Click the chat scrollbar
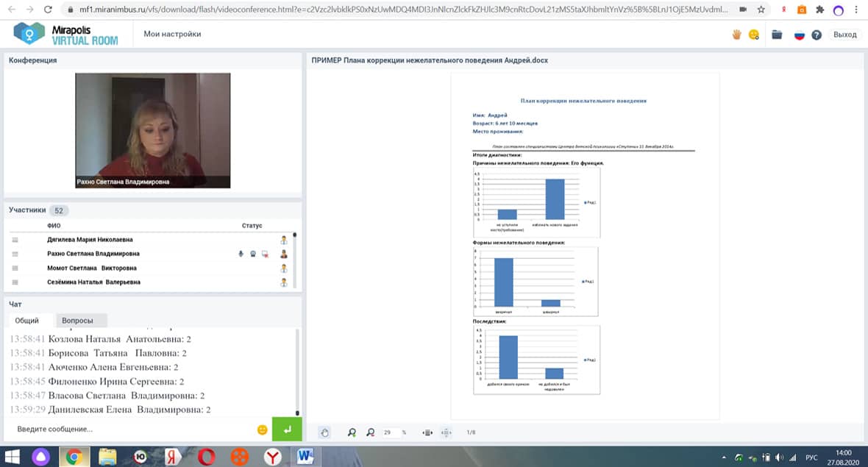 [297, 372]
